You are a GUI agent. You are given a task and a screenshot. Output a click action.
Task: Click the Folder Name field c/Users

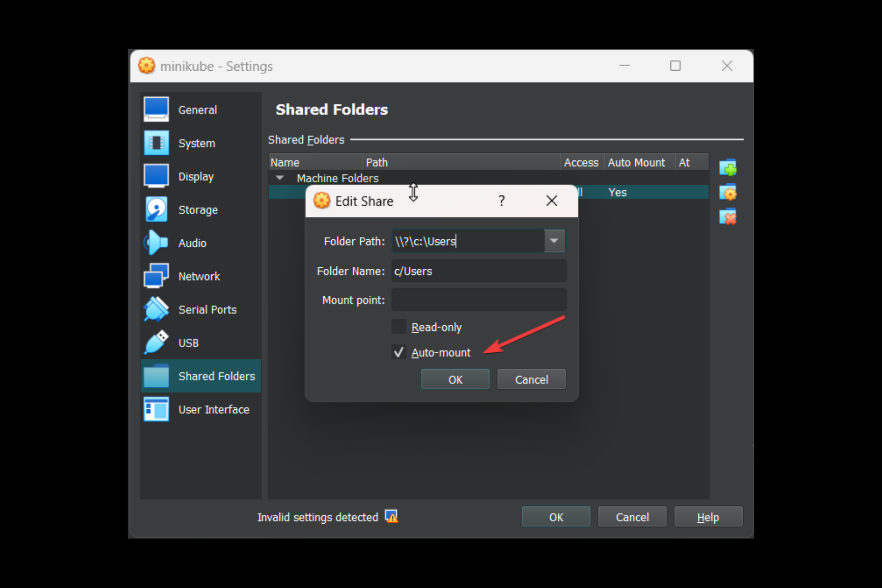click(479, 271)
